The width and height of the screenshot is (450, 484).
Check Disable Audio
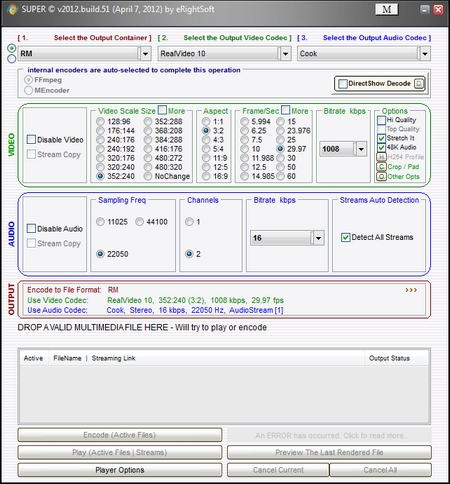31,228
